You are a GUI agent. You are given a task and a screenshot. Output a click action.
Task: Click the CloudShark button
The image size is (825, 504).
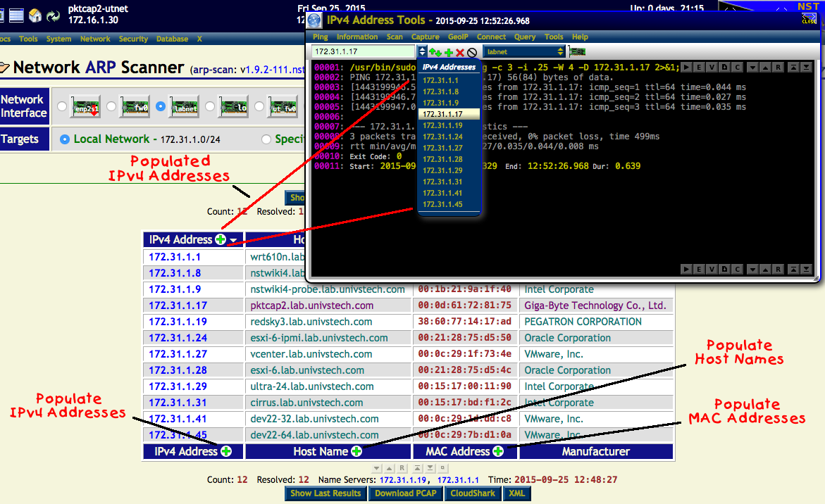pyautogui.click(x=473, y=493)
